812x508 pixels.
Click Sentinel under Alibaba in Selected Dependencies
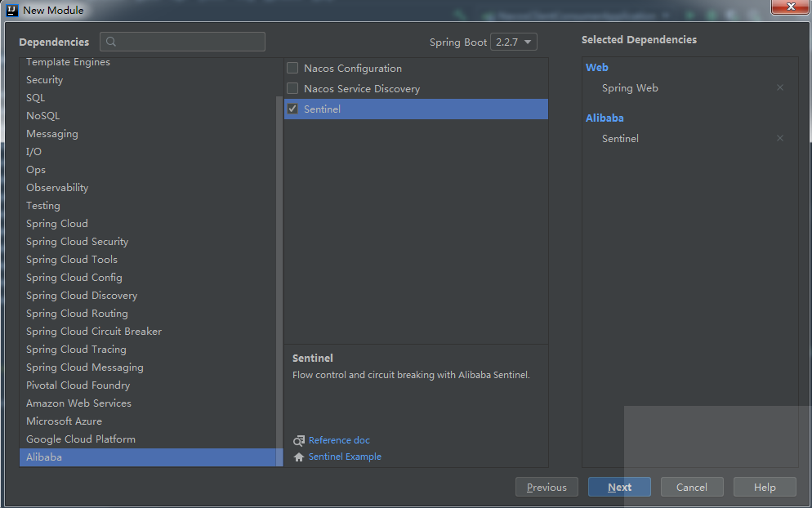tap(620, 138)
